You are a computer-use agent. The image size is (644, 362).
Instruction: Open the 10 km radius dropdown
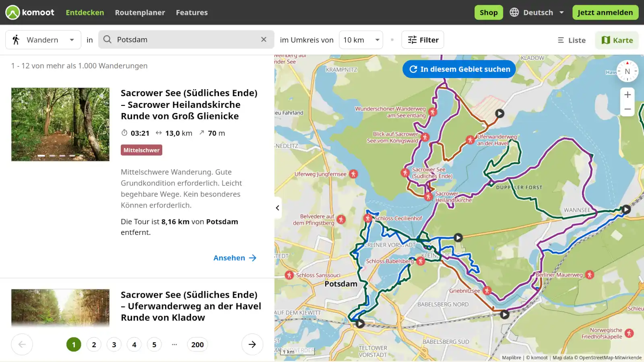[x=361, y=40]
